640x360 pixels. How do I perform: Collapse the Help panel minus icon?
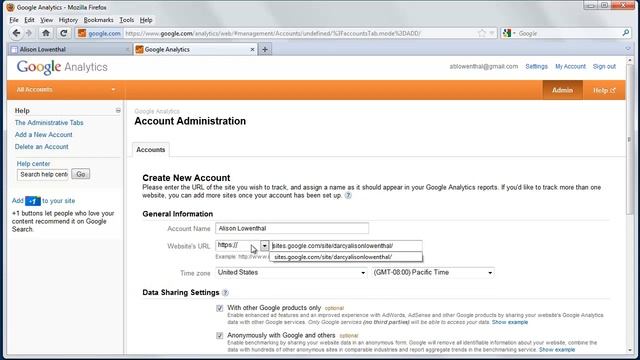(118, 111)
